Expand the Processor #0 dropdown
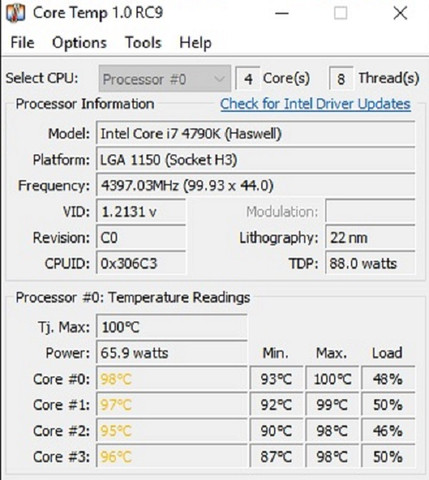 click(x=165, y=79)
